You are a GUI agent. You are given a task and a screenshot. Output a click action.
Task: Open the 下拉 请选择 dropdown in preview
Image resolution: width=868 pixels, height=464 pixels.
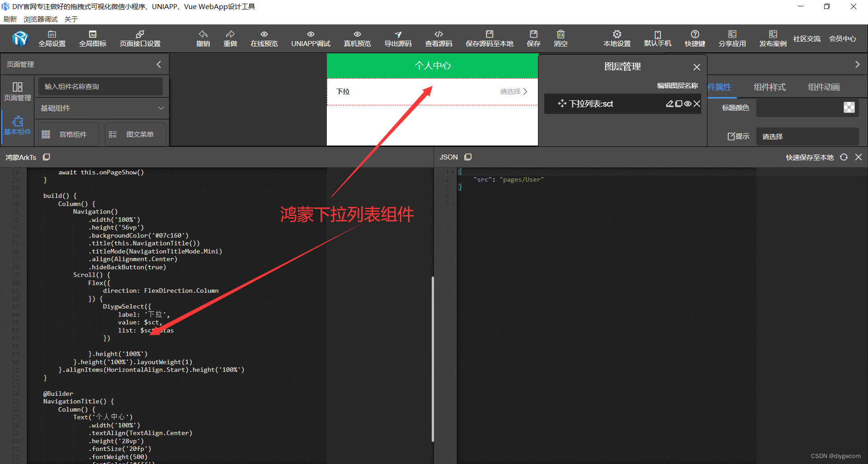click(432, 92)
